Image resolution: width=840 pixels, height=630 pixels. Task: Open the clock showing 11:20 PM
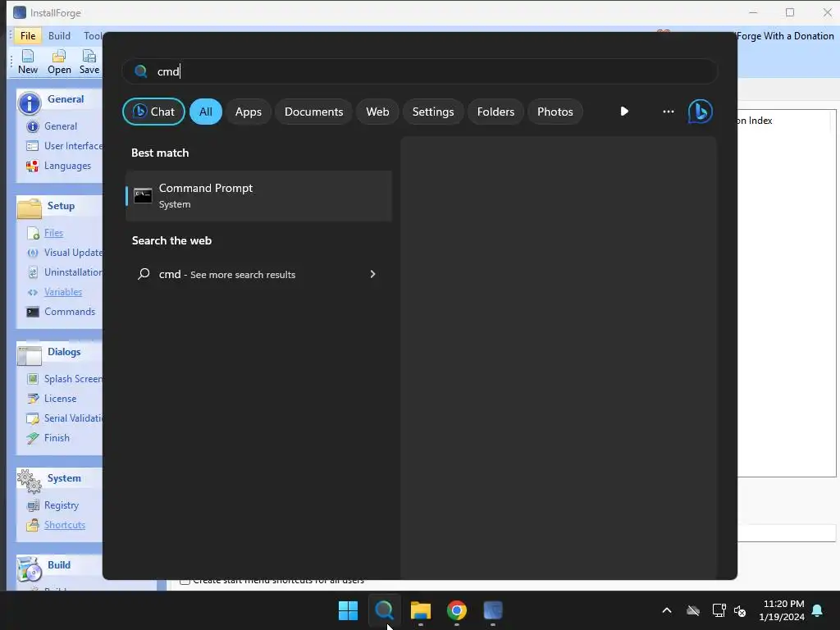tap(782, 610)
